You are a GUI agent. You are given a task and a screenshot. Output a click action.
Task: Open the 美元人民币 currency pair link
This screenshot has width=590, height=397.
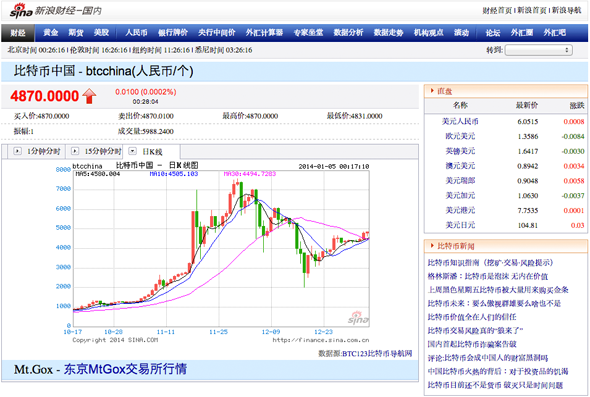click(460, 122)
